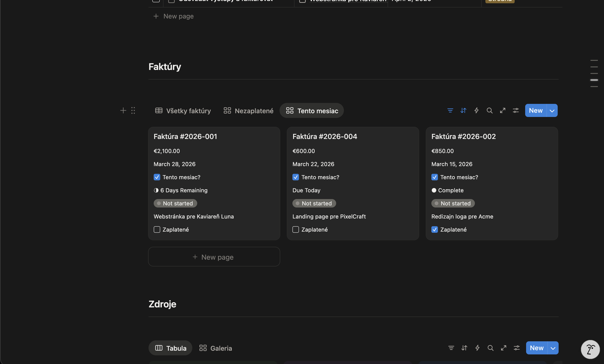Click New page row at top table
Image resolution: width=604 pixels, height=364 pixels.
click(x=174, y=16)
